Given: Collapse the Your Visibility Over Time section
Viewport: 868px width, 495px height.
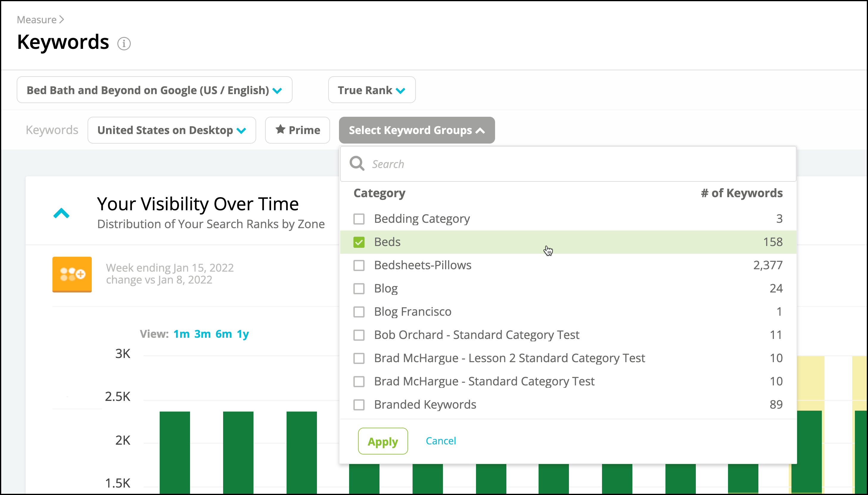Looking at the screenshot, I should pos(62,213).
